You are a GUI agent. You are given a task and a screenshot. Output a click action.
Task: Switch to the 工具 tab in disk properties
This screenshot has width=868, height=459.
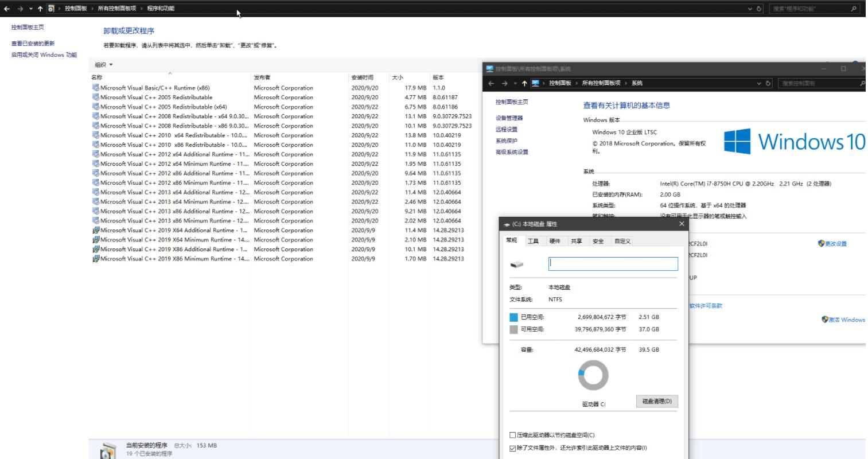(533, 241)
